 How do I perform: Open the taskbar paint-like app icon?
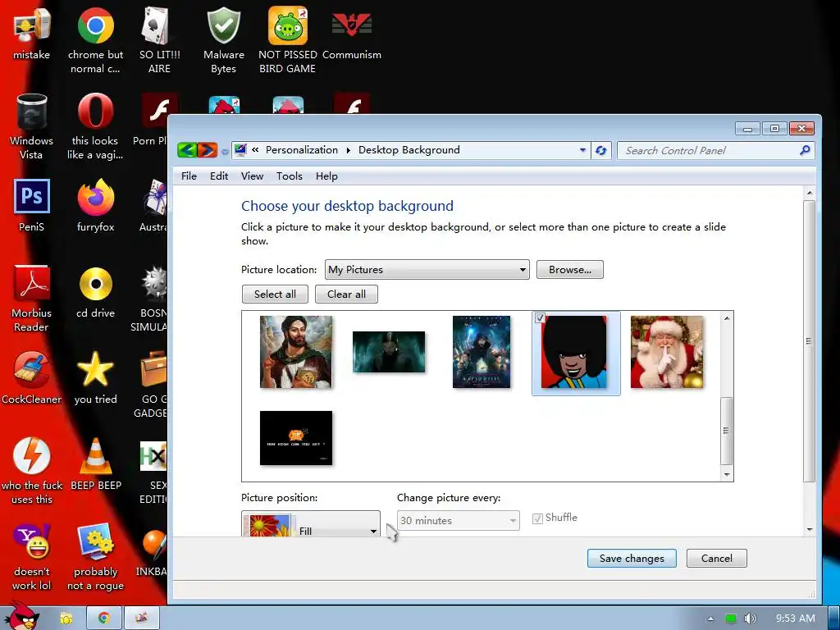coord(141,618)
